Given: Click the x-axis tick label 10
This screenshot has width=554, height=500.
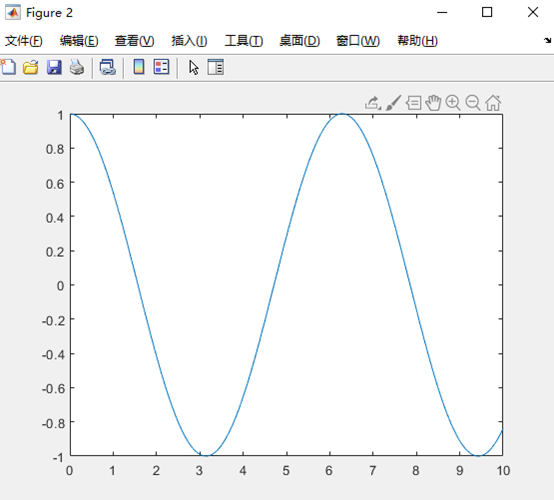Looking at the screenshot, I should [503, 471].
